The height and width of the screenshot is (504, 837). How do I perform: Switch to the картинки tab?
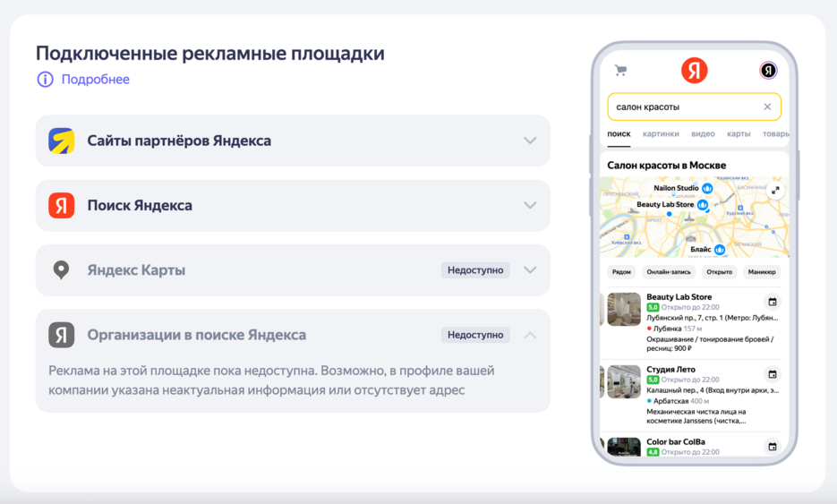point(661,133)
